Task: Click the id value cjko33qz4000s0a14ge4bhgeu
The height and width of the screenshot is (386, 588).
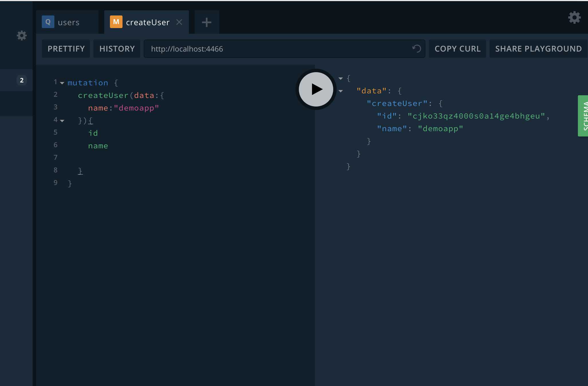Action: [x=476, y=116]
